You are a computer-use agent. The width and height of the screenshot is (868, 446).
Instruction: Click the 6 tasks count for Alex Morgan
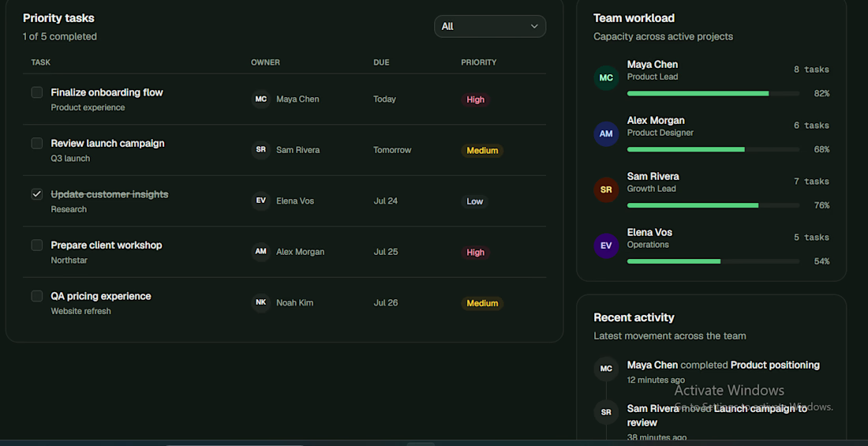pyautogui.click(x=811, y=126)
